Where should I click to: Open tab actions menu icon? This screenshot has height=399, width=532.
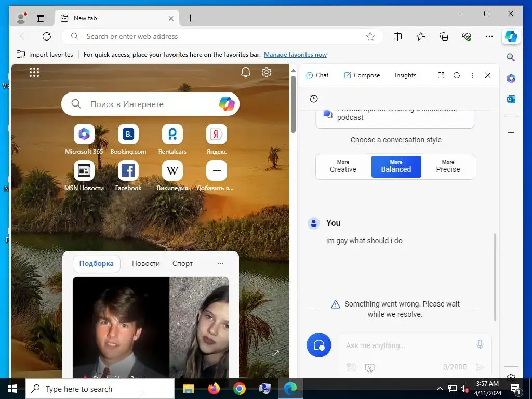click(41, 18)
